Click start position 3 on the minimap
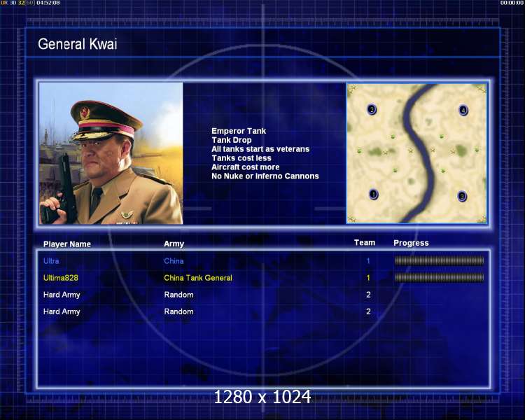 coord(462,196)
